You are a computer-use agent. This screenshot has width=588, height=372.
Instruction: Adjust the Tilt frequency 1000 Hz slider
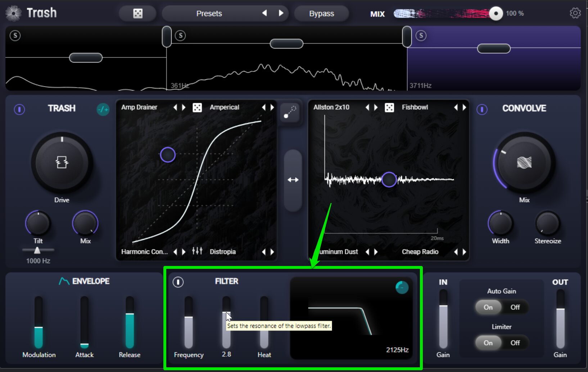(x=37, y=250)
